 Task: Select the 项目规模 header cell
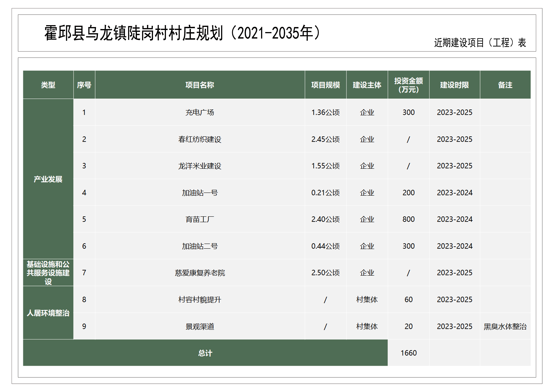[325, 85]
